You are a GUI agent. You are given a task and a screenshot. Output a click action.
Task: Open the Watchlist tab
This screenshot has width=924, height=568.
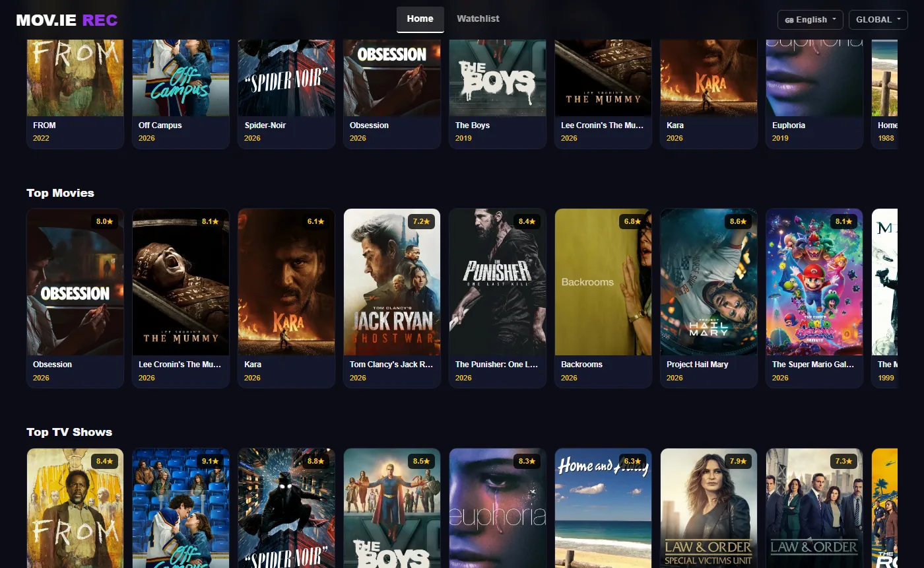(x=478, y=19)
